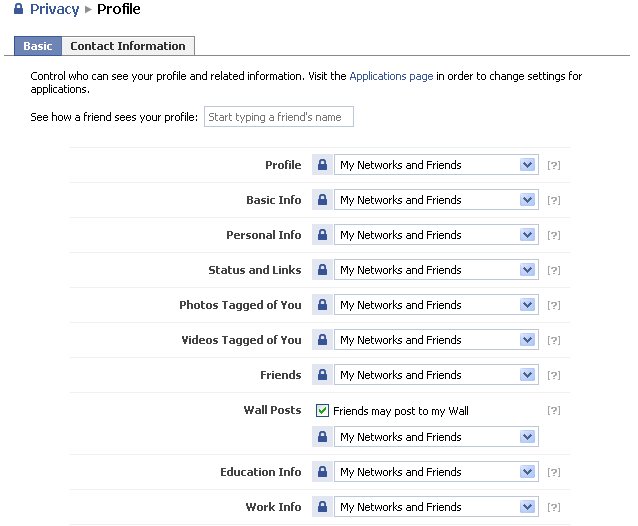Click the lock icon in Personal Info row
This screenshot has width=638, height=526.
point(322,235)
